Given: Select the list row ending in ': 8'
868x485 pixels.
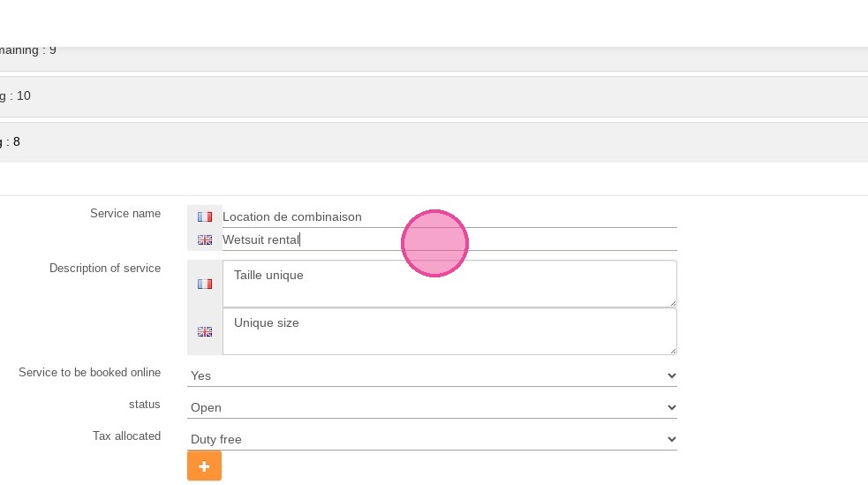Looking at the screenshot, I should (x=434, y=142).
